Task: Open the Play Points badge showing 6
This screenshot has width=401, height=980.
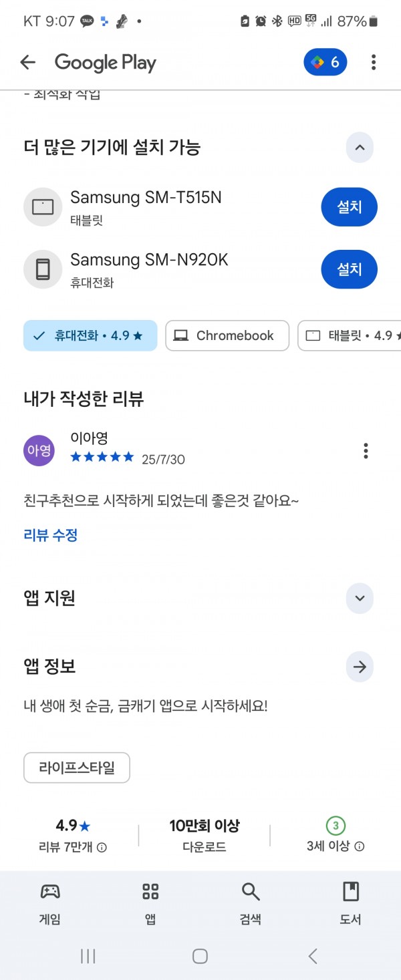Action: [325, 63]
